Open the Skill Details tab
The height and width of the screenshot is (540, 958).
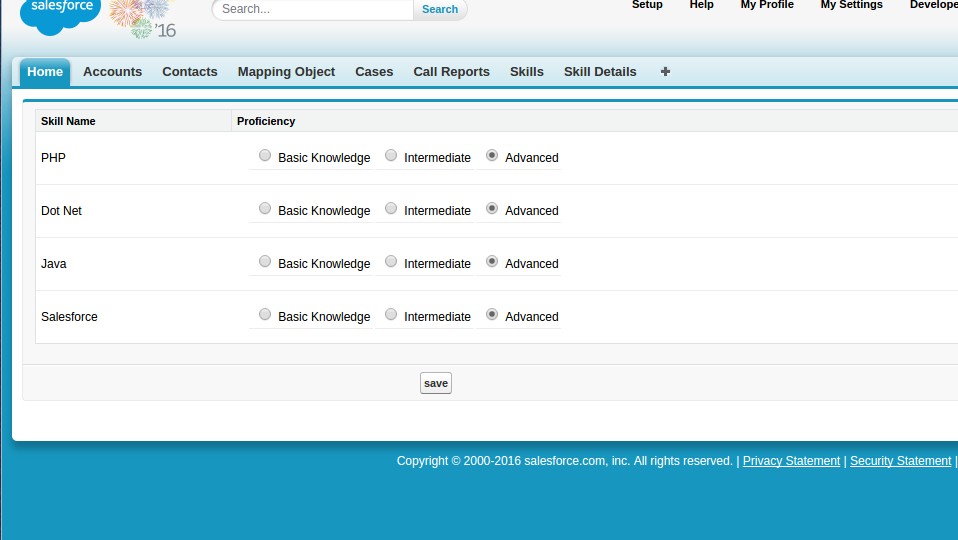600,71
